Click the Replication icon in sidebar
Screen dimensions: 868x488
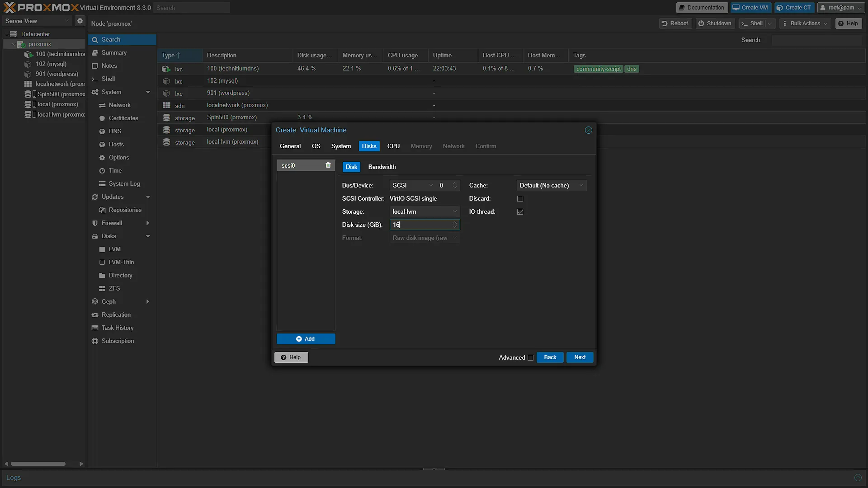(x=95, y=314)
